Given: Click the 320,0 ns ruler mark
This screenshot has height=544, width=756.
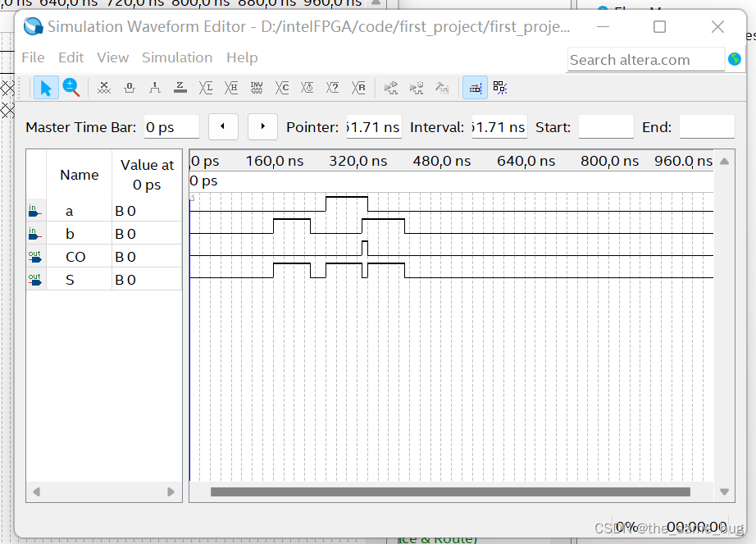Looking at the screenshot, I should coord(358,161).
